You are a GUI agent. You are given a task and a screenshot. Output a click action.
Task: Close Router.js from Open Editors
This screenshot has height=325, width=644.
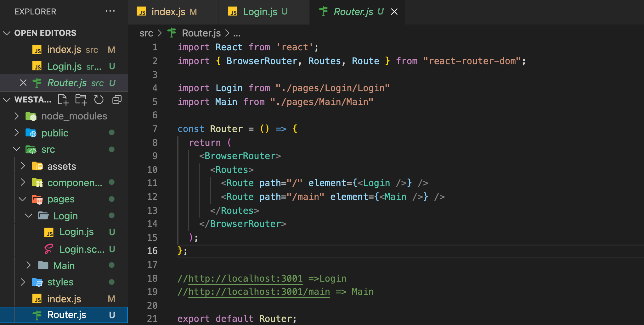click(23, 83)
